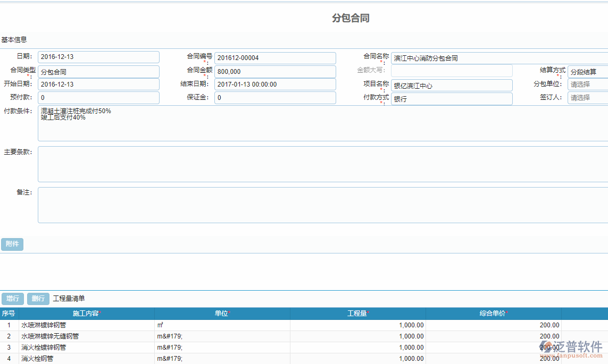Open the 合同类型 field showing 分包合同
The image size is (608, 364).
[98, 71]
